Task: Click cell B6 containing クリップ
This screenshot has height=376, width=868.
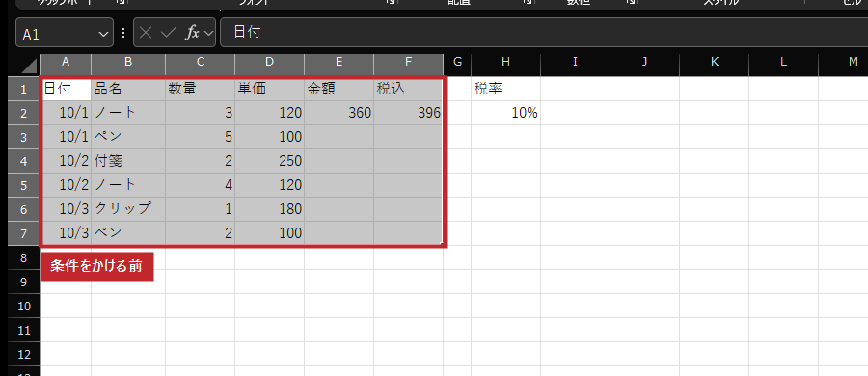Action: 128,209
